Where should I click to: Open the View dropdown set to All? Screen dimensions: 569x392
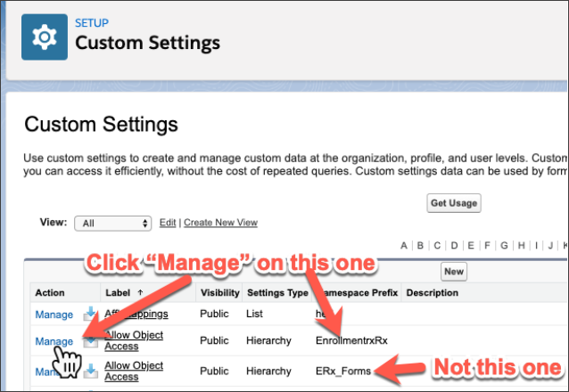(113, 223)
